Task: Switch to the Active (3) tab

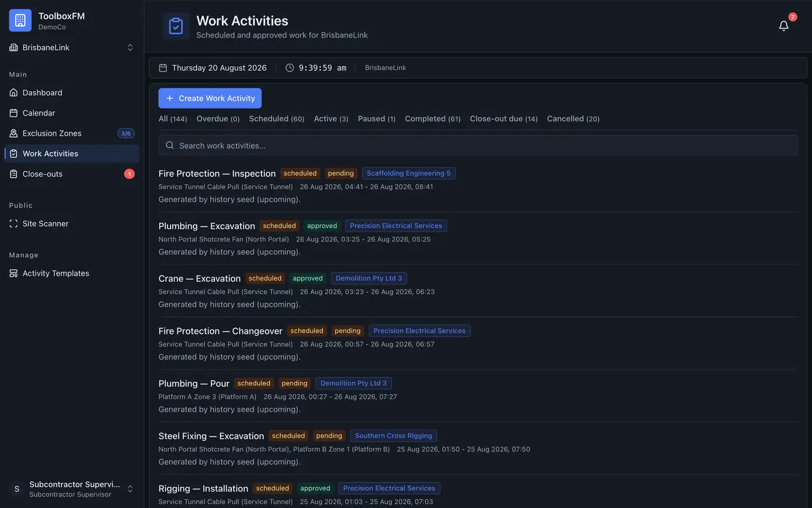Action: coord(331,118)
